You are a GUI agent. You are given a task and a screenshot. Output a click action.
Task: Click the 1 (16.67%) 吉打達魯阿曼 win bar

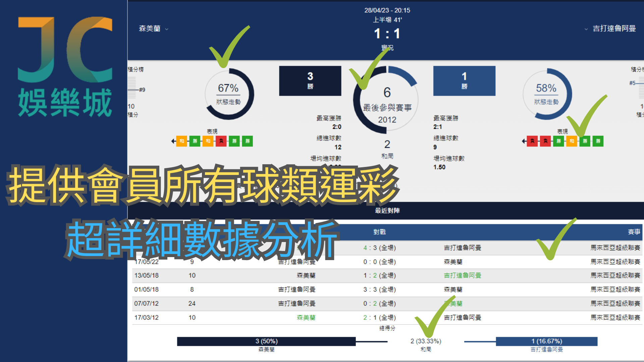[x=547, y=342]
